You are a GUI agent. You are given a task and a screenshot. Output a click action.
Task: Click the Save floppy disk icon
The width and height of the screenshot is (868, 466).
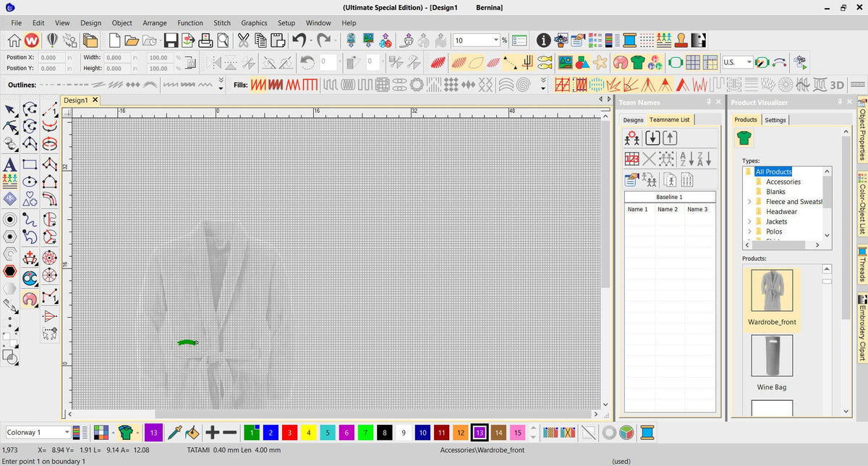coord(171,41)
